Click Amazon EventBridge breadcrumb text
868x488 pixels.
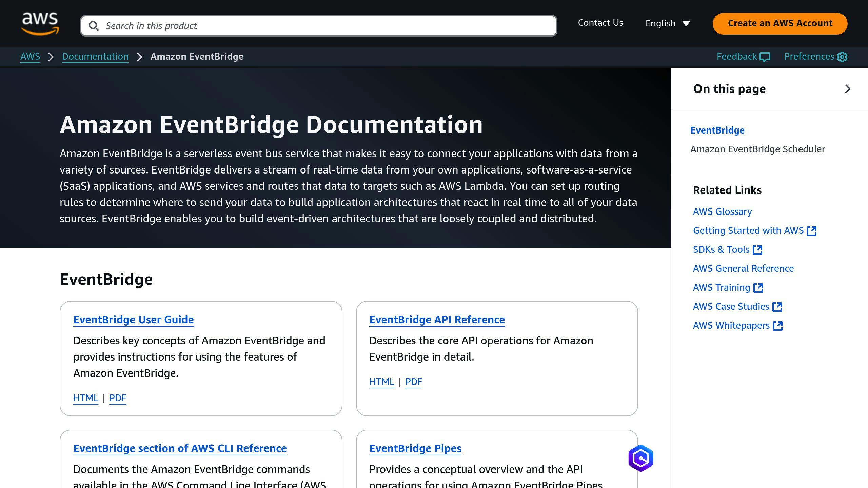(x=197, y=57)
